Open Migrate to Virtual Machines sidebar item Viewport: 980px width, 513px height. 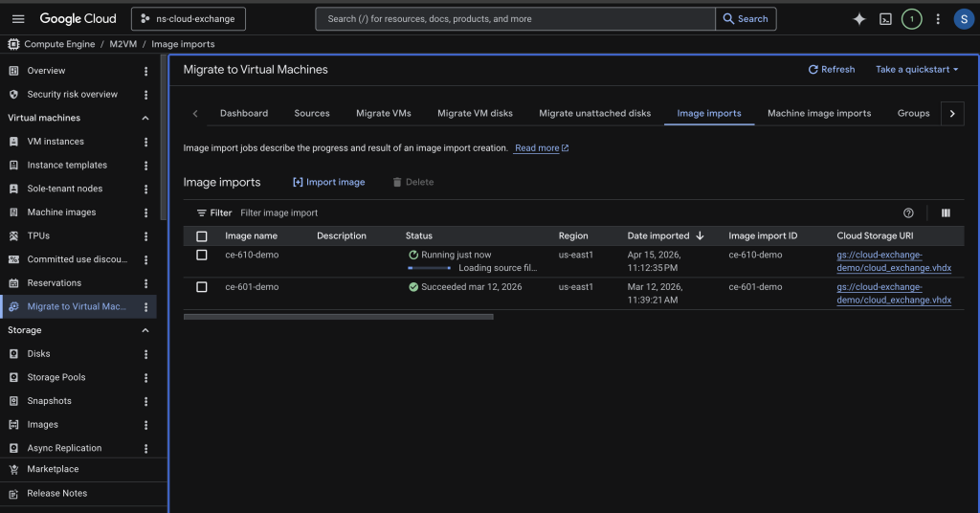coord(78,307)
